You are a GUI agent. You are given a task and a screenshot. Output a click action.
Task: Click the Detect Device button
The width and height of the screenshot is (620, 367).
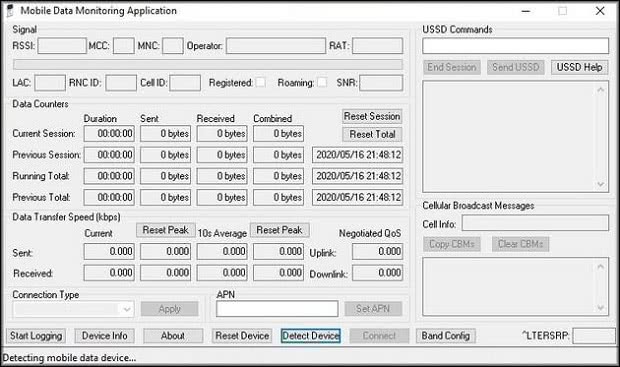[311, 336]
